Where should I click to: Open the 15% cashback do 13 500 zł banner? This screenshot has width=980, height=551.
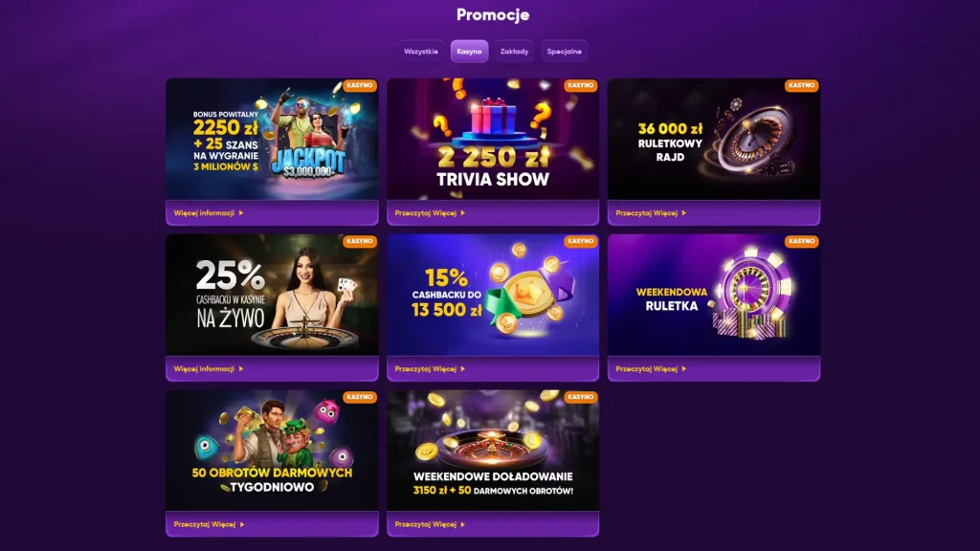point(493,295)
